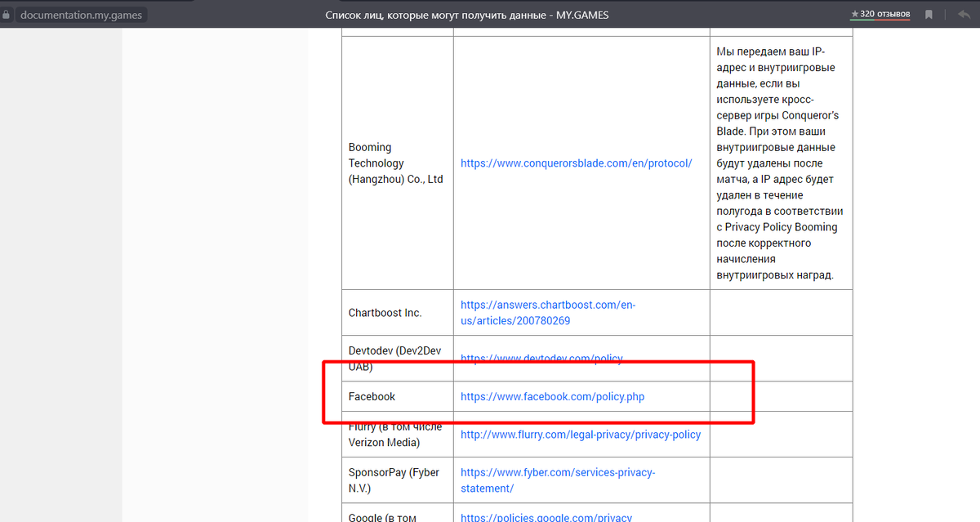Click the page title Список лиц text
The height and width of the screenshot is (522, 980).
(x=466, y=15)
